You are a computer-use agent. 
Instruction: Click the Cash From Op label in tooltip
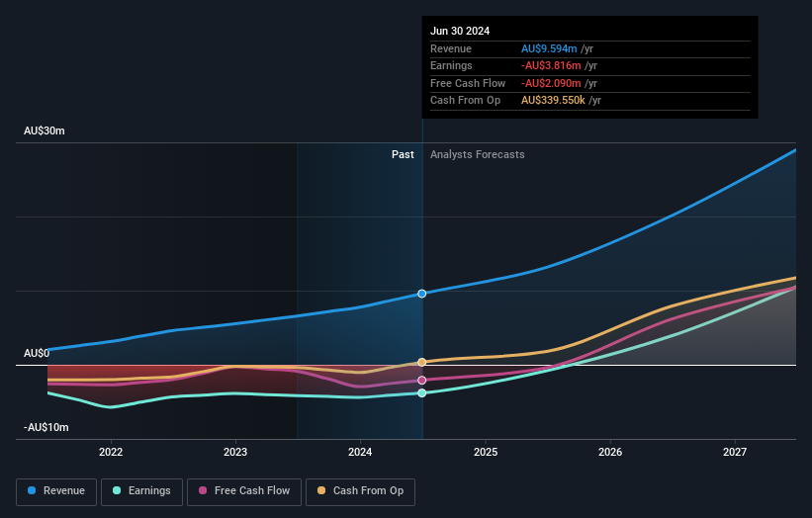(465, 101)
